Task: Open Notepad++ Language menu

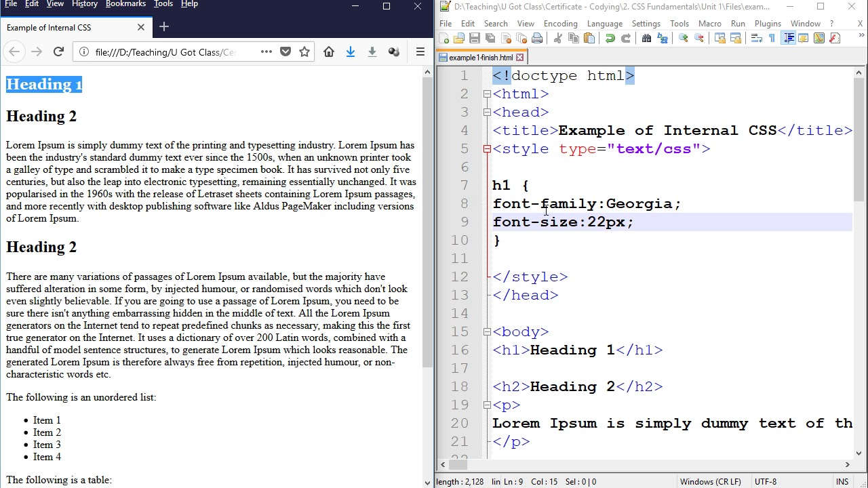Action: (604, 24)
